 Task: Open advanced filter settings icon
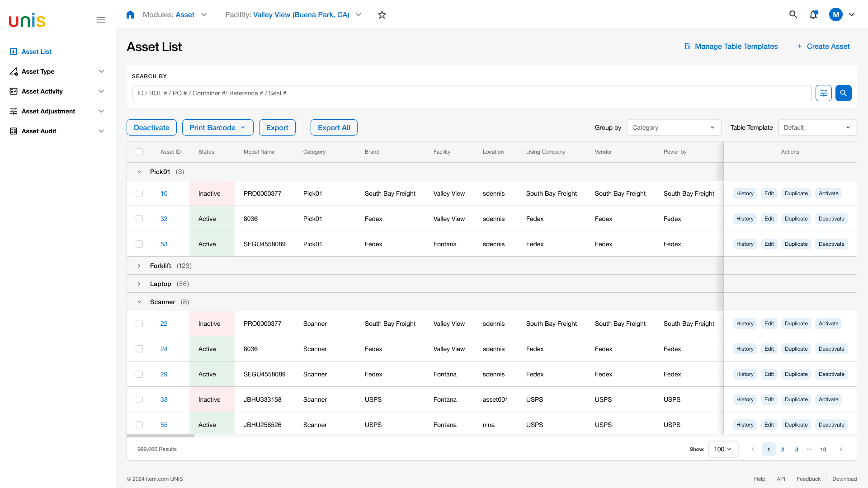click(824, 93)
